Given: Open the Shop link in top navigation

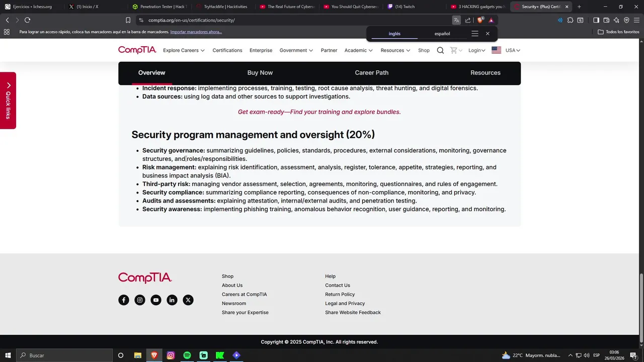Looking at the screenshot, I should pyautogui.click(x=424, y=50).
